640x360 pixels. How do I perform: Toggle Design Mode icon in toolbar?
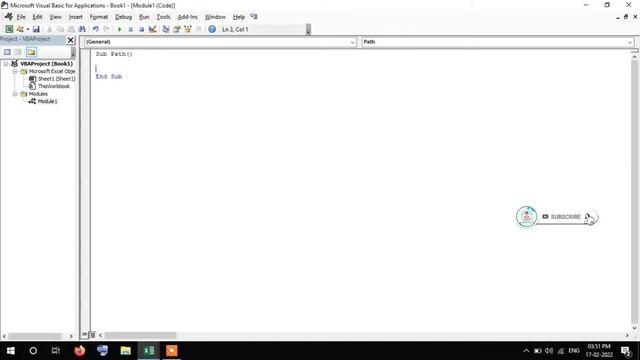point(152,29)
